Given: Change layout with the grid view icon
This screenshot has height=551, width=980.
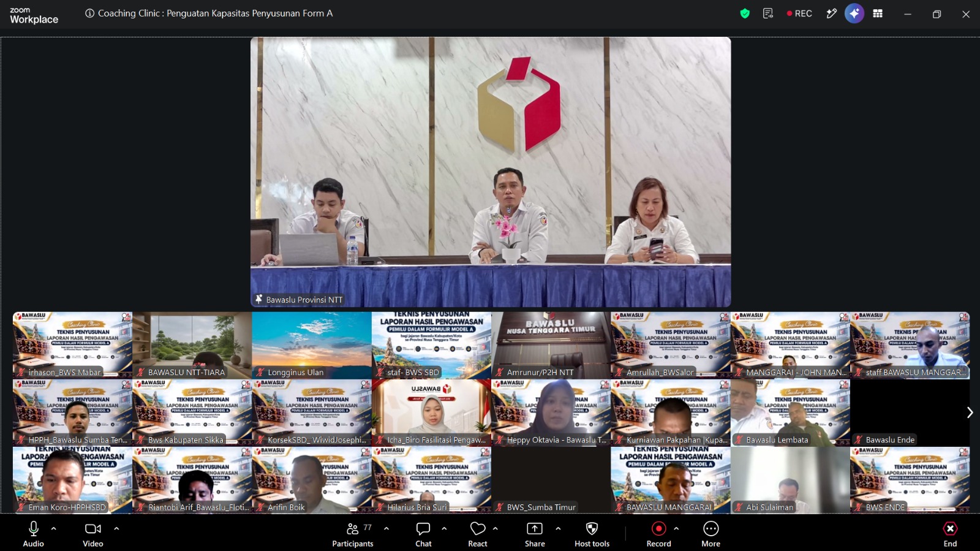Looking at the screenshot, I should pos(878,13).
